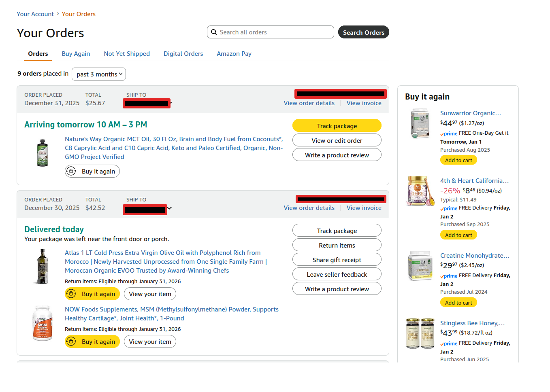Screen dimensions: 550x392
Task: Open the 4th & Heart ghee image
Action: (x=420, y=191)
